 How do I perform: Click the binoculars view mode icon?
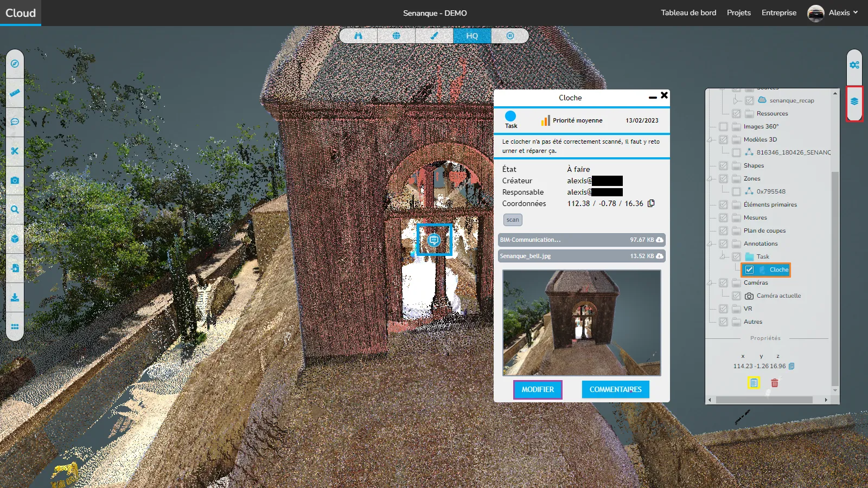[358, 36]
